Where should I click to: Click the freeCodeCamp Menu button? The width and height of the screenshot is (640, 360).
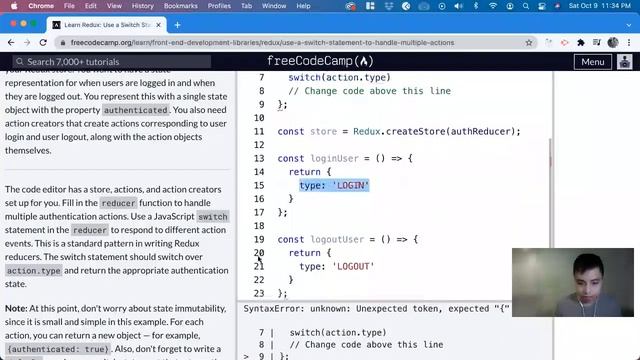(593, 62)
